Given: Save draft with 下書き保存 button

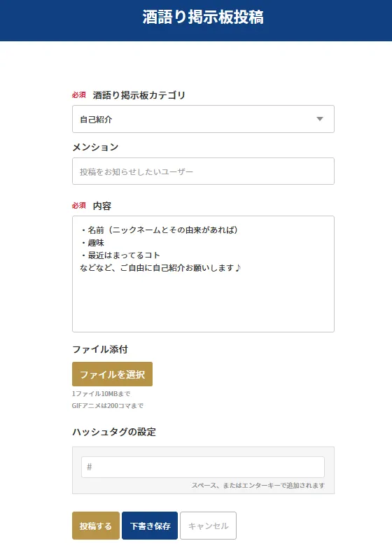Looking at the screenshot, I should pos(150,526).
